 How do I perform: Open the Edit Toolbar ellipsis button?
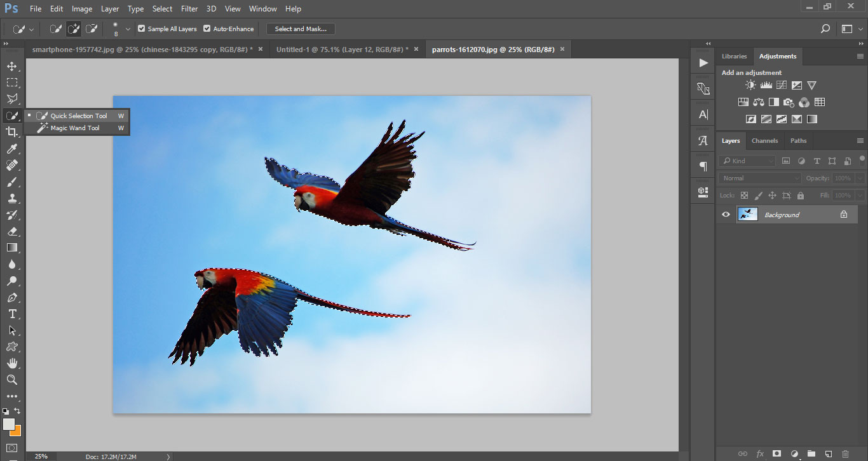(x=11, y=396)
